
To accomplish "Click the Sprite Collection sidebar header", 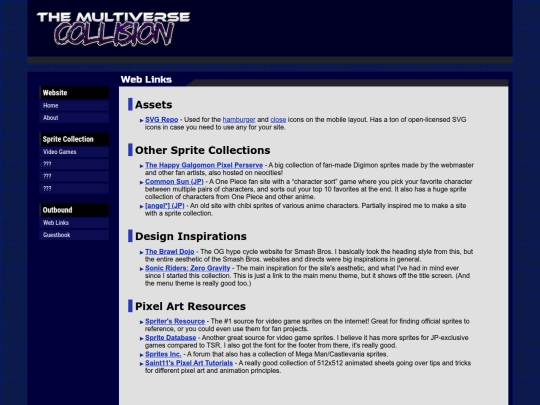I will (74, 139).
